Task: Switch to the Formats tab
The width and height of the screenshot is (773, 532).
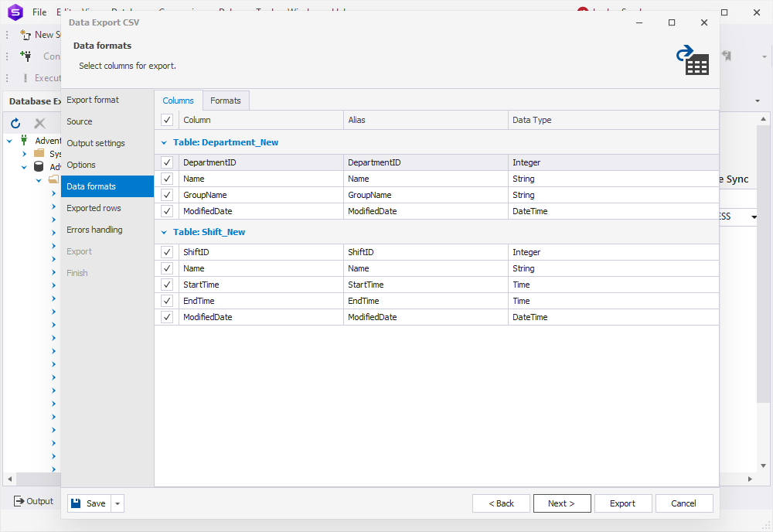Action: (226, 101)
